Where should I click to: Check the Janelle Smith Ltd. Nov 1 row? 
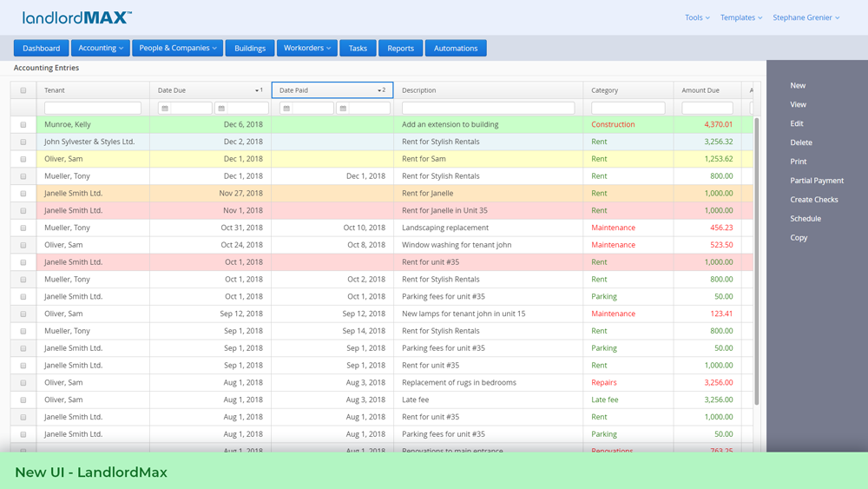[23, 210]
